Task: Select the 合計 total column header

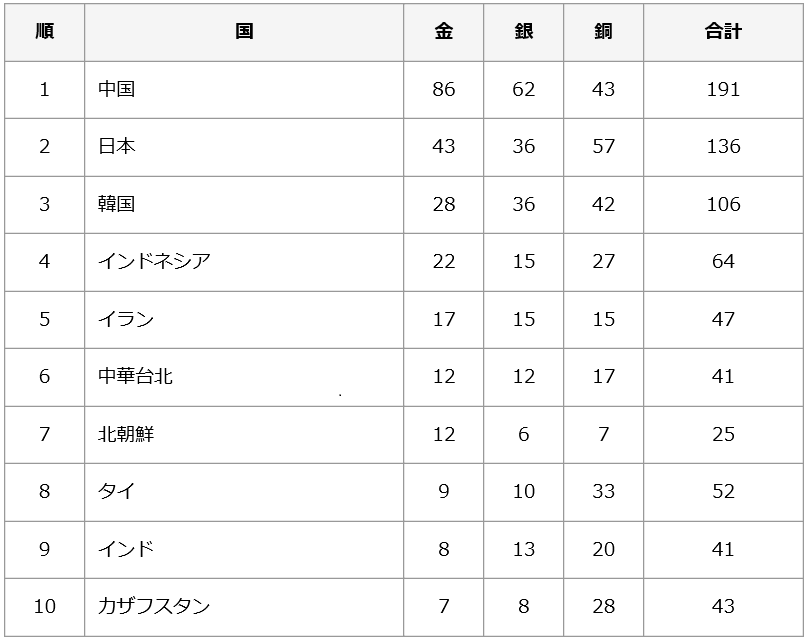Action: (723, 33)
